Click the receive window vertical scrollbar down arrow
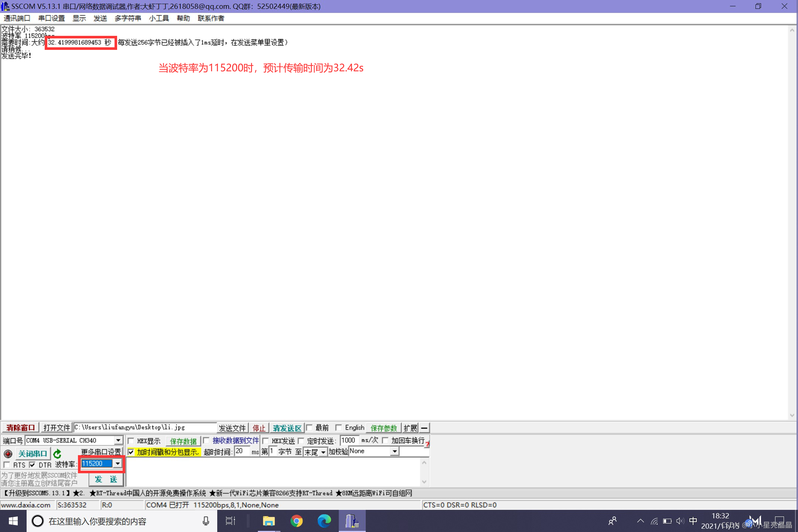 click(792, 415)
